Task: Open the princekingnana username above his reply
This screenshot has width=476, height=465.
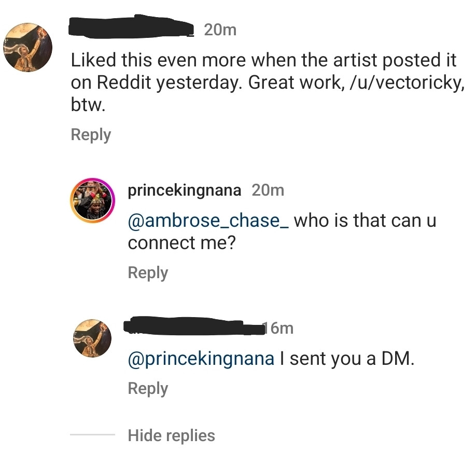Action: click(x=184, y=190)
